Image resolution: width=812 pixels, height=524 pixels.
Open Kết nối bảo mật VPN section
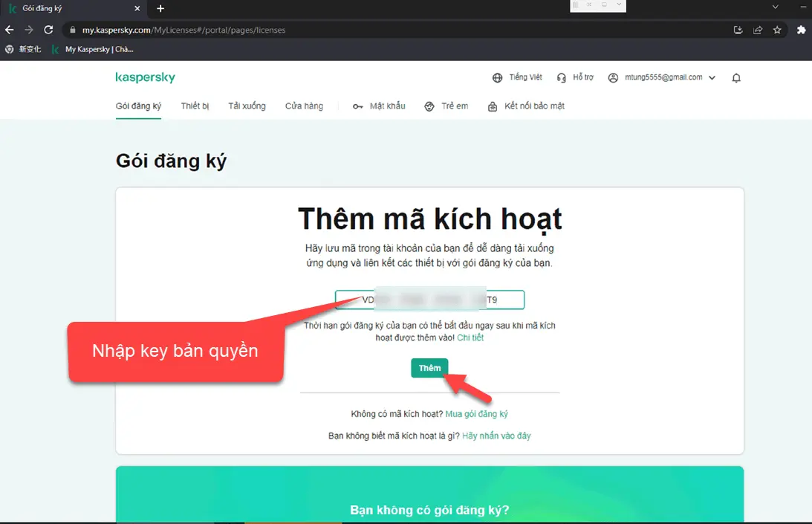click(x=526, y=106)
